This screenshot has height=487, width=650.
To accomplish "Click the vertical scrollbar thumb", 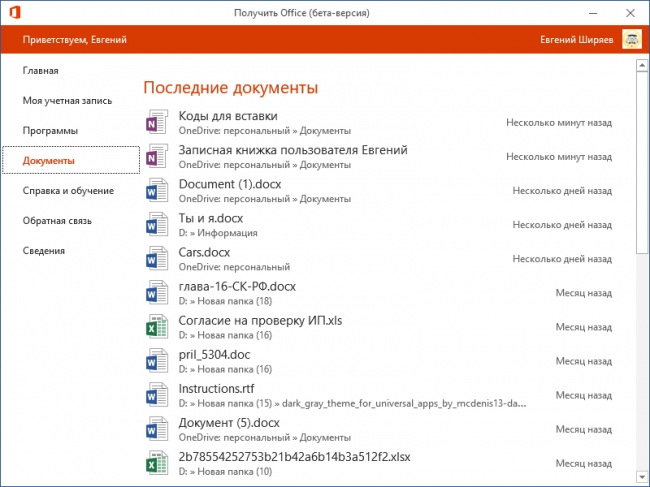I will click(642, 162).
